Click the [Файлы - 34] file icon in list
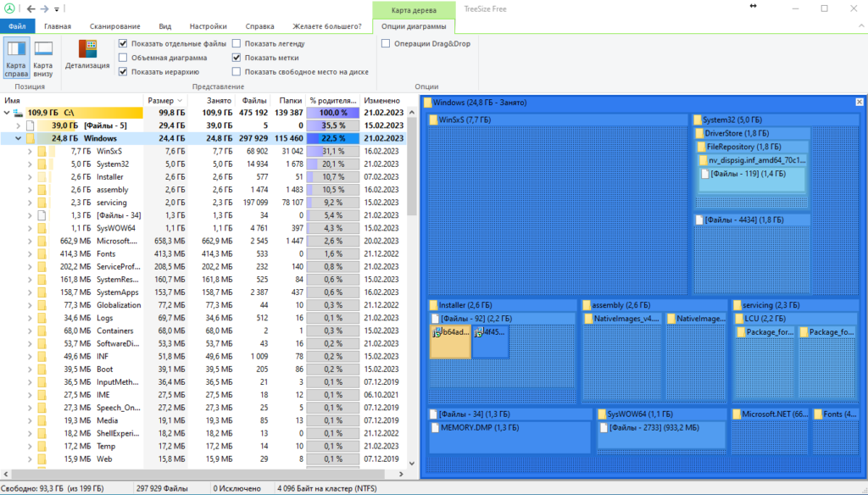 tap(42, 215)
